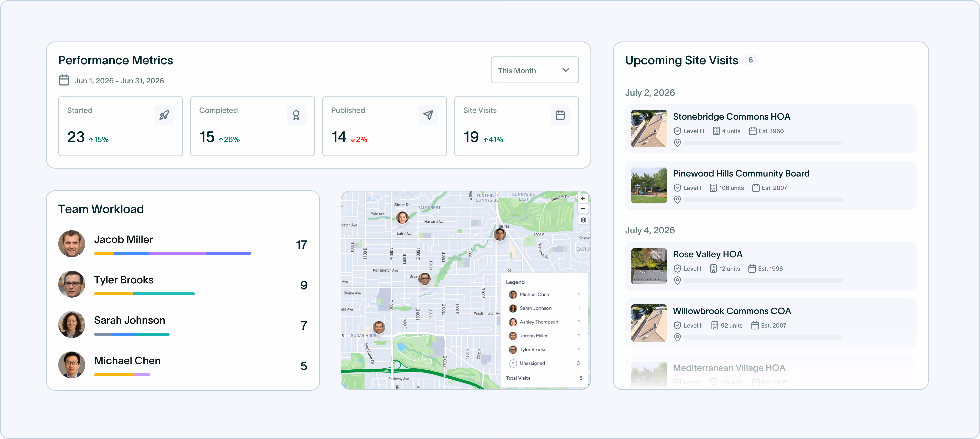The width and height of the screenshot is (980, 439).
Task: Select Unassigned entry in the map legend
Action: point(532,363)
